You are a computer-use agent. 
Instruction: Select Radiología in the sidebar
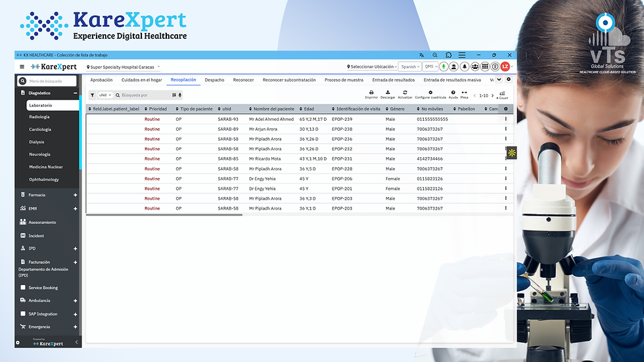click(39, 117)
